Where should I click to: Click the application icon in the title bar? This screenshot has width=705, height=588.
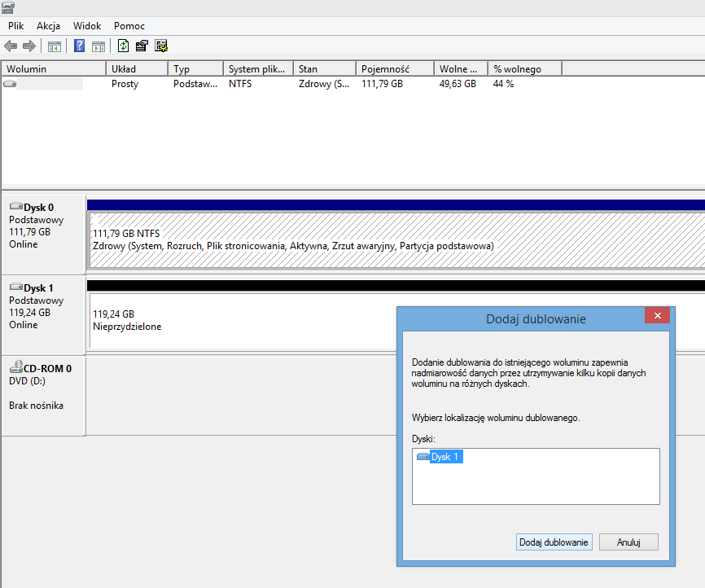[x=7, y=7]
